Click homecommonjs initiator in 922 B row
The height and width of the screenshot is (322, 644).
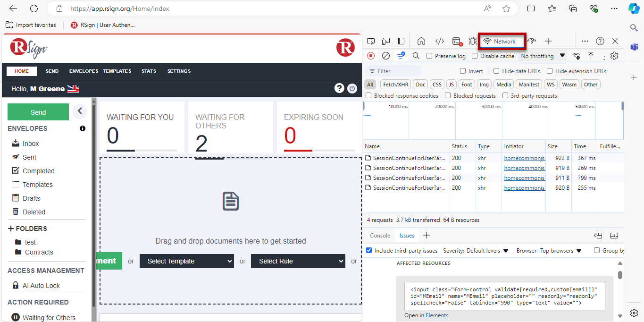point(525,158)
